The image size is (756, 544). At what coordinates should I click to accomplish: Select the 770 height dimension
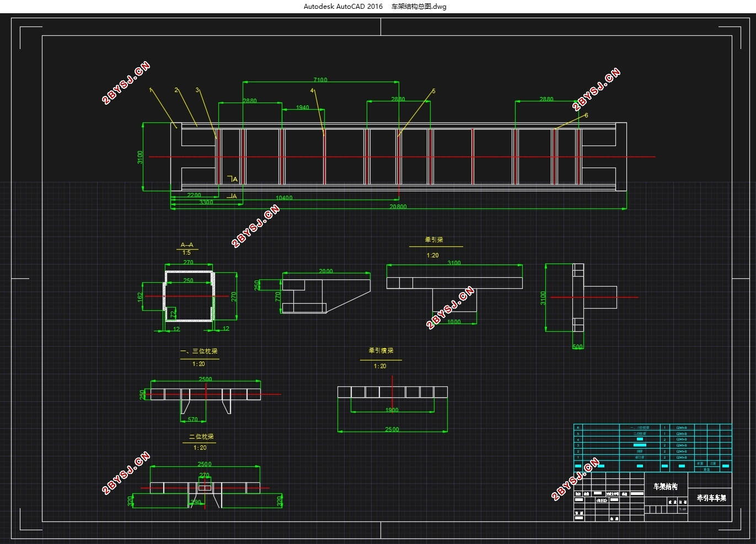tap(278, 296)
